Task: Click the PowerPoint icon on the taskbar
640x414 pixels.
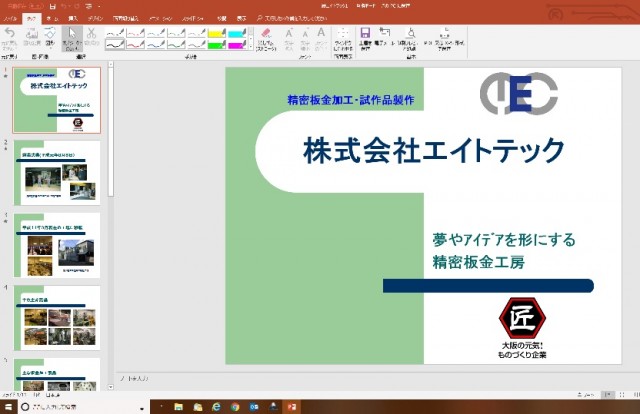Action: pyautogui.click(x=291, y=407)
